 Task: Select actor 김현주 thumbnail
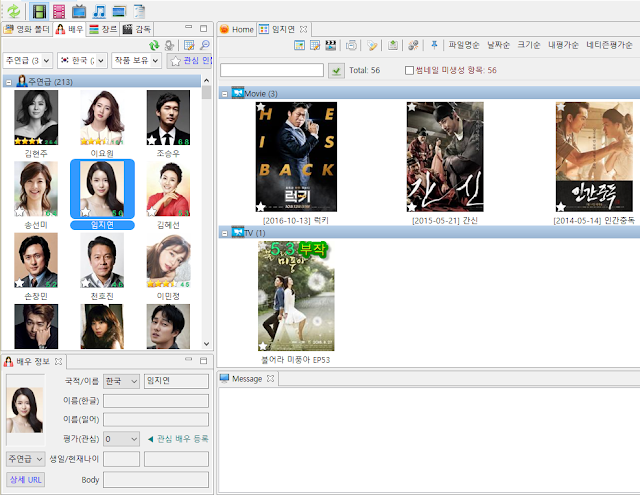pos(36,118)
